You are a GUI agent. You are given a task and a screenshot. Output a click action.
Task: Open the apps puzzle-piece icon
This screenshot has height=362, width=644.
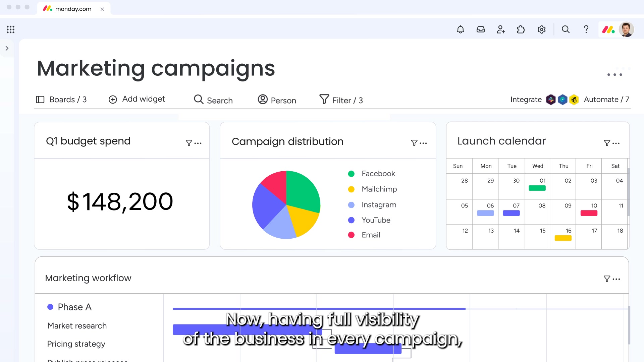tap(521, 29)
